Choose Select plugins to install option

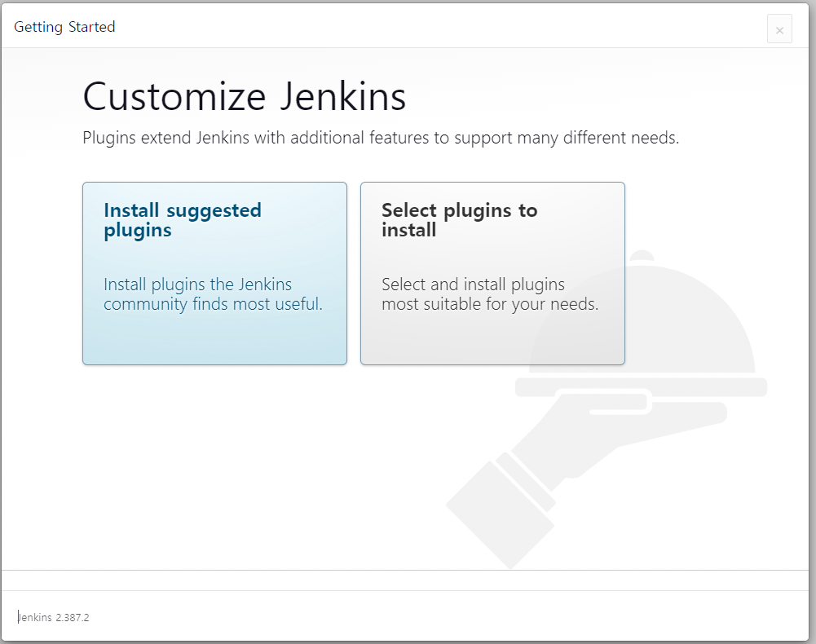coord(492,273)
